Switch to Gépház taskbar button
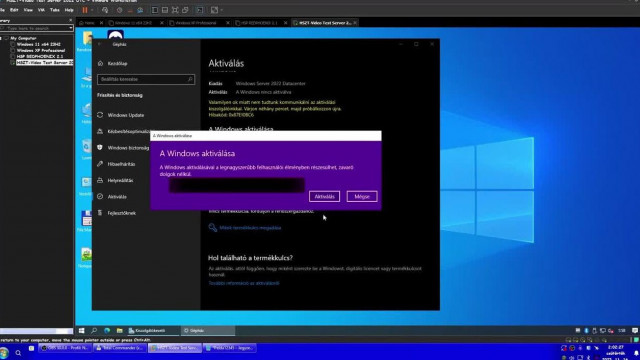The height and width of the screenshot is (360, 640). (208, 331)
